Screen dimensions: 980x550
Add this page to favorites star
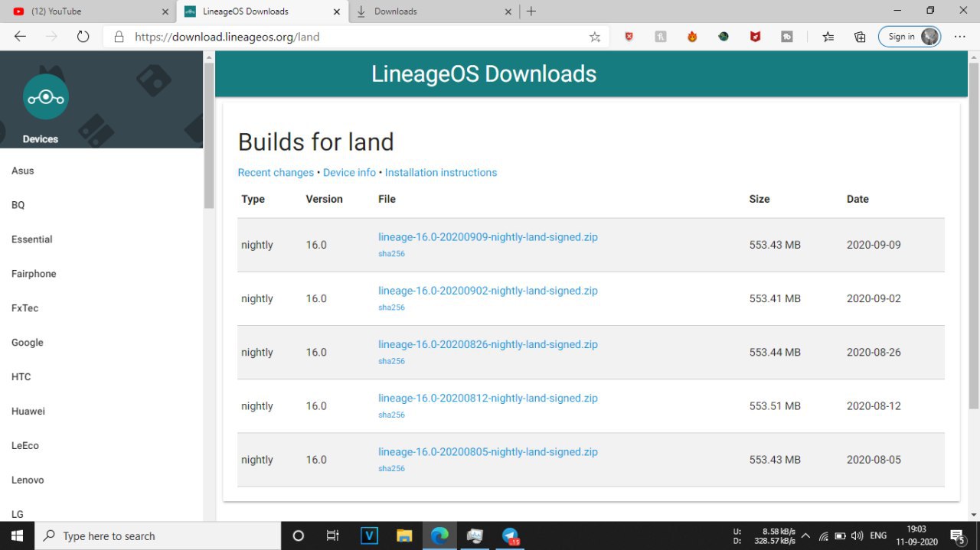point(595,36)
